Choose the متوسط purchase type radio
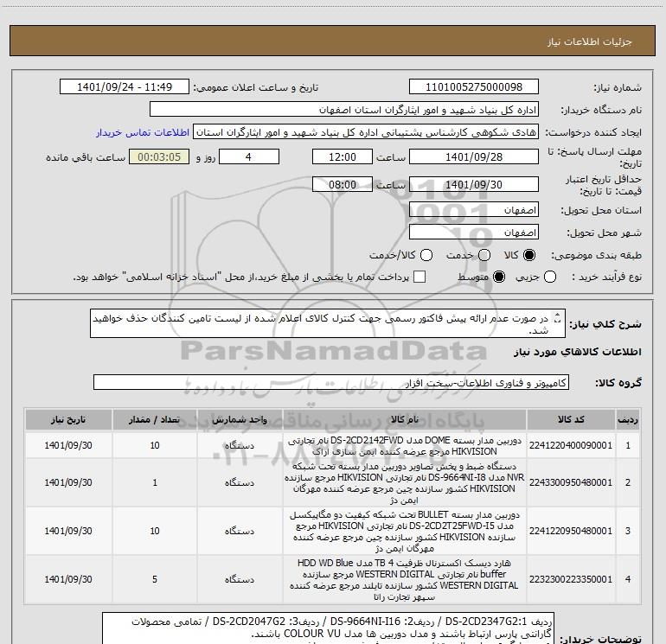 [499, 277]
